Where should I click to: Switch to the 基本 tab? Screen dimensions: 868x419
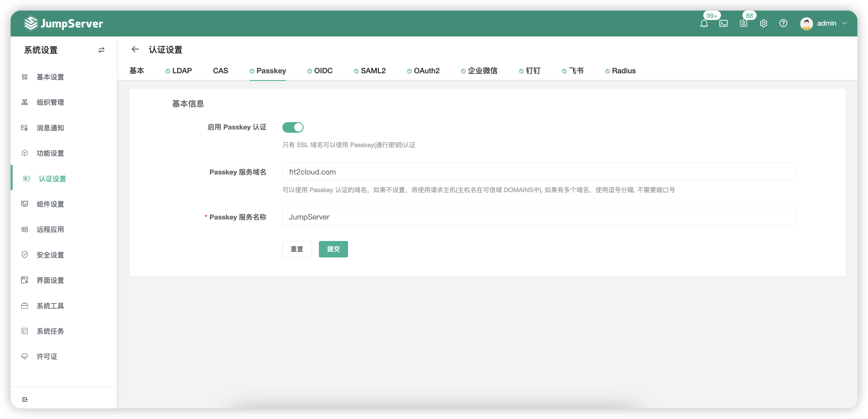[x=136, y=71]
